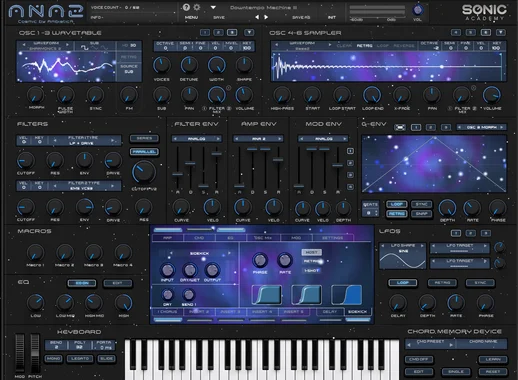518x380 pixels.
Task: Turn the HIGH-PASS knob in the sampler
Action: [282, 95]
